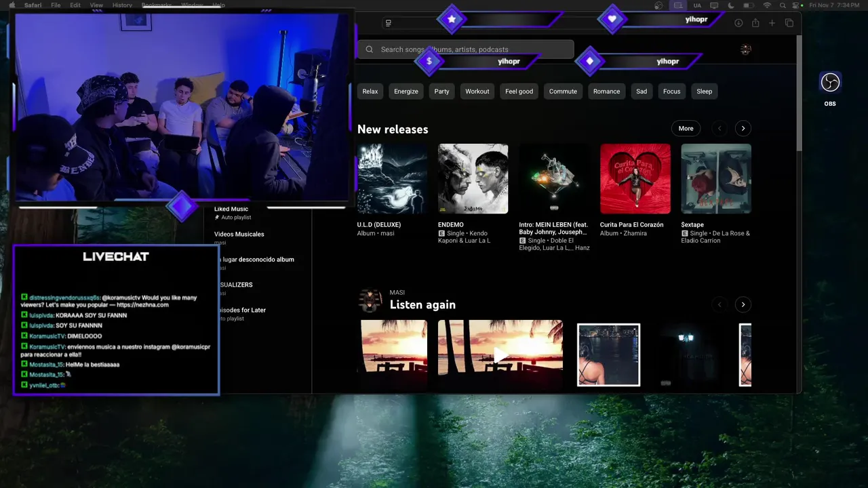This screenshot has height=488, width=868.
Task: Click the magnifier icon in music search box
Action: coord(369,49)
